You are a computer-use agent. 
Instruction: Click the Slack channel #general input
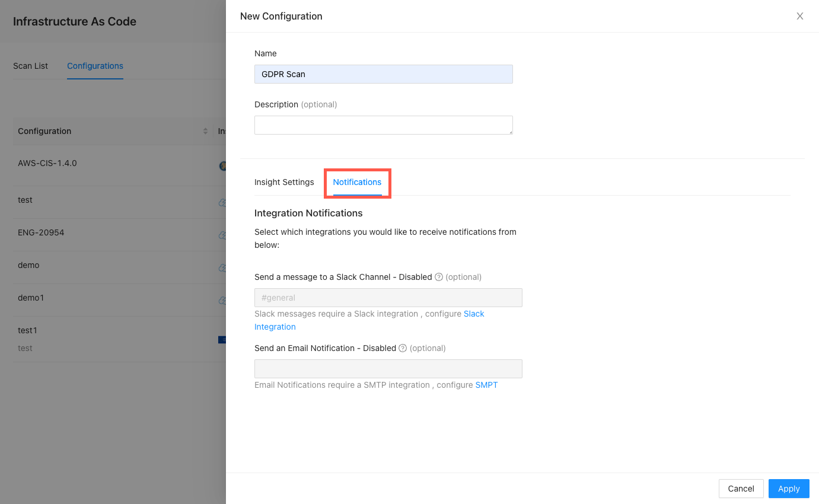[388, 298]
